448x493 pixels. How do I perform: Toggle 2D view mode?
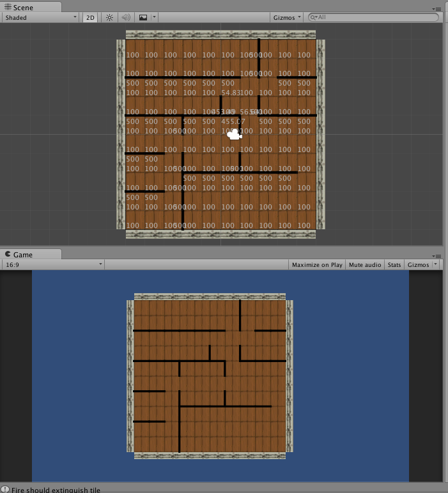tap(91, 18)
